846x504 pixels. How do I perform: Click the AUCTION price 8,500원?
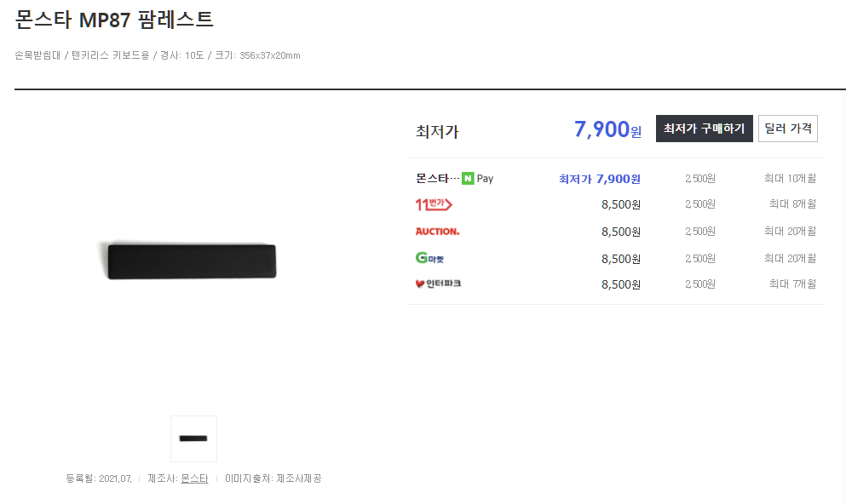(x=621, y=232)
